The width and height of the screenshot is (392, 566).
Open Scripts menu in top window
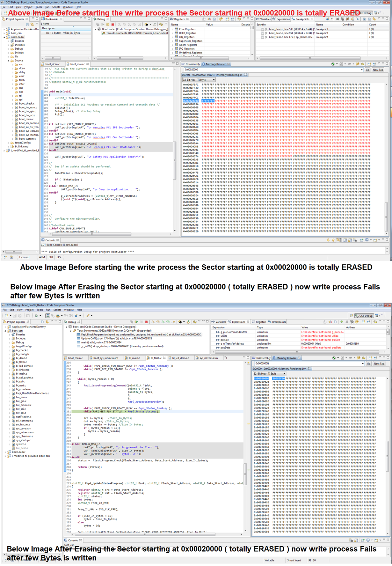point(56,7)
